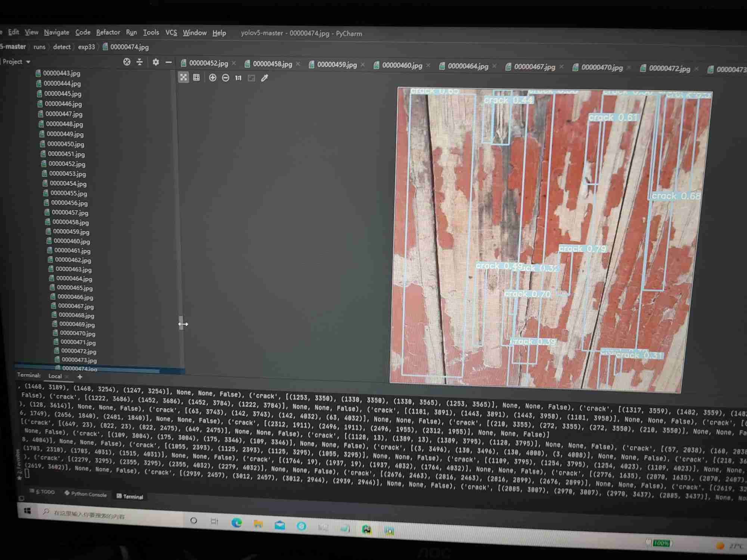Viewport: 747px width, 560px height.
Task: Click the Zoom In magnifier icon
Action: point(213,78)
